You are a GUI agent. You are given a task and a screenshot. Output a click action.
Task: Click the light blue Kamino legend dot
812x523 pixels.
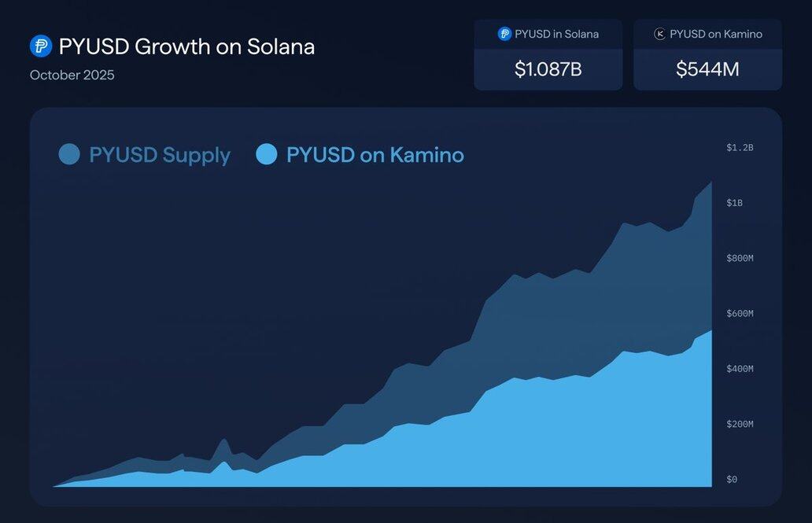click(267, 154)
